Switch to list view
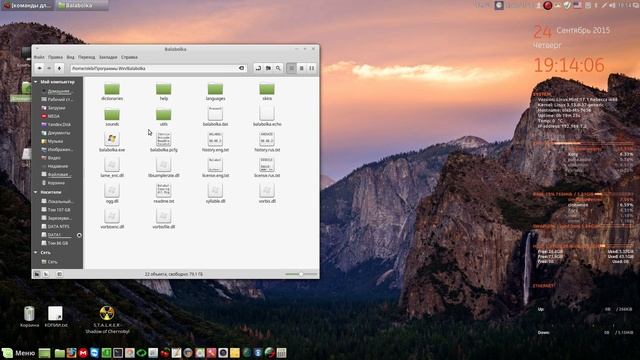Image resolution: width=640 pixels, height=360 pixels. pyautogui.click(x=302, y=68)
